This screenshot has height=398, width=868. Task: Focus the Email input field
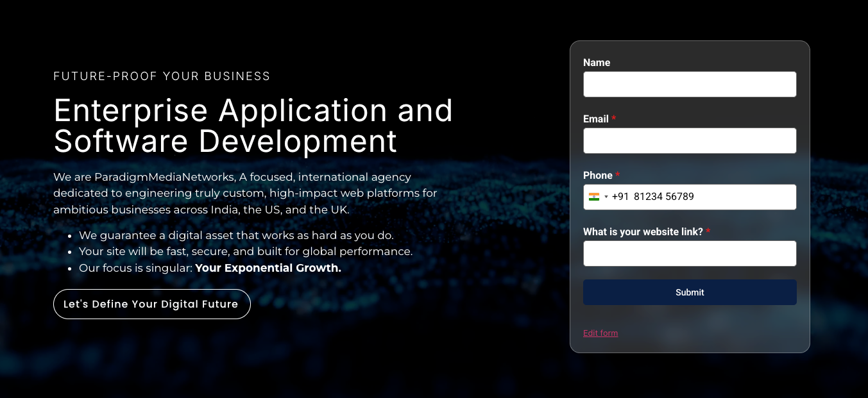(690, 140)
